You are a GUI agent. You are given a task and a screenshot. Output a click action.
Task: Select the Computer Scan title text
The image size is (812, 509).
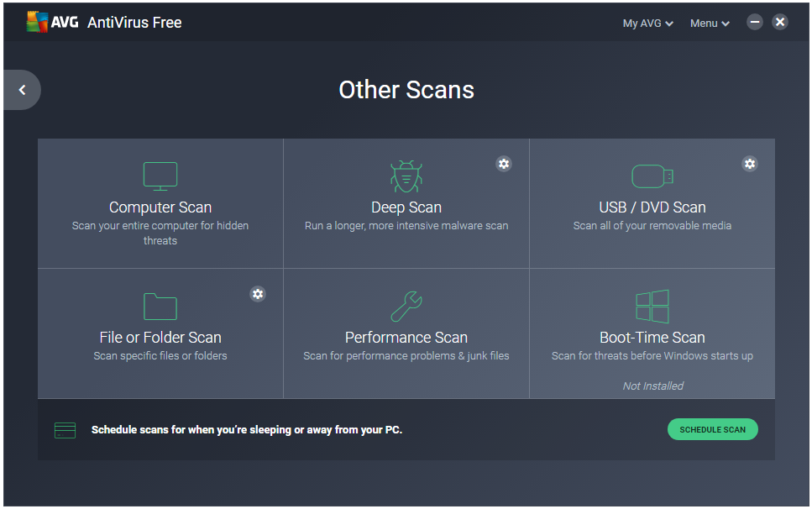pyautogui.click(x=160, y=207)
